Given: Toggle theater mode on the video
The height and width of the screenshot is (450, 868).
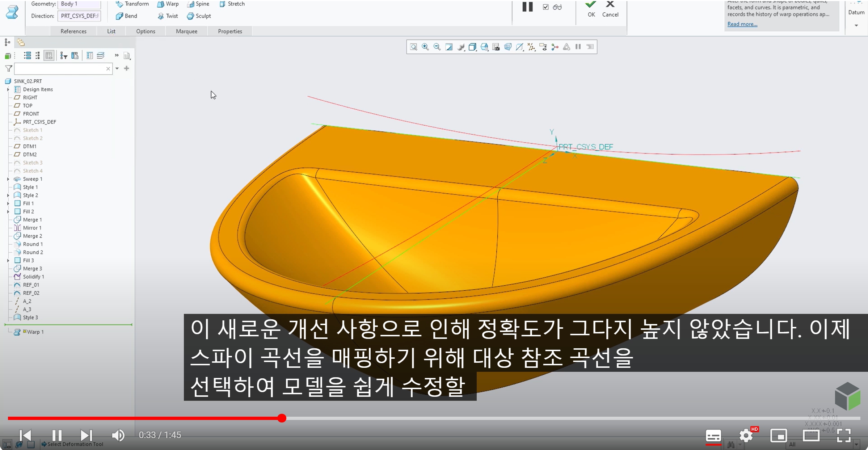Looking at the screenshot, I should pyautogui.click(x=811, y=436).
